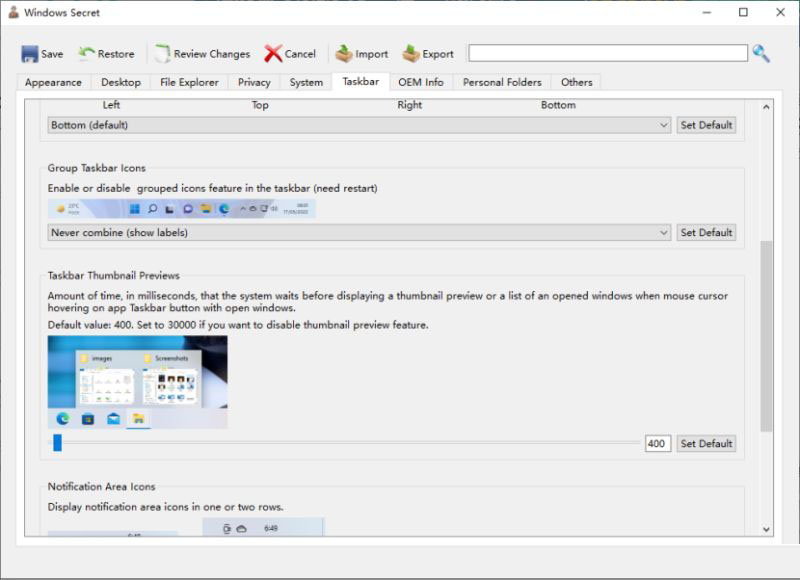Click the Bottom position label
This screenshot has width=800, height=580.
click(x=558, y=105)
